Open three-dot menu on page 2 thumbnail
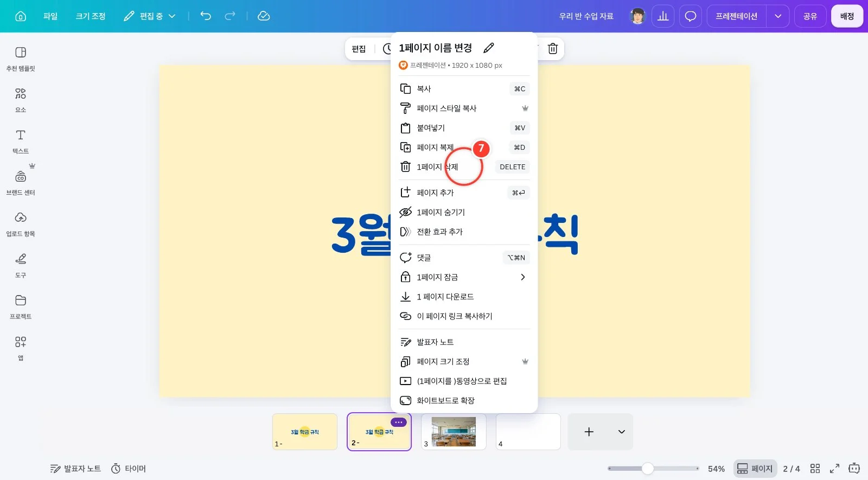Viewport: 868px width, 480px height. point(399,422)
